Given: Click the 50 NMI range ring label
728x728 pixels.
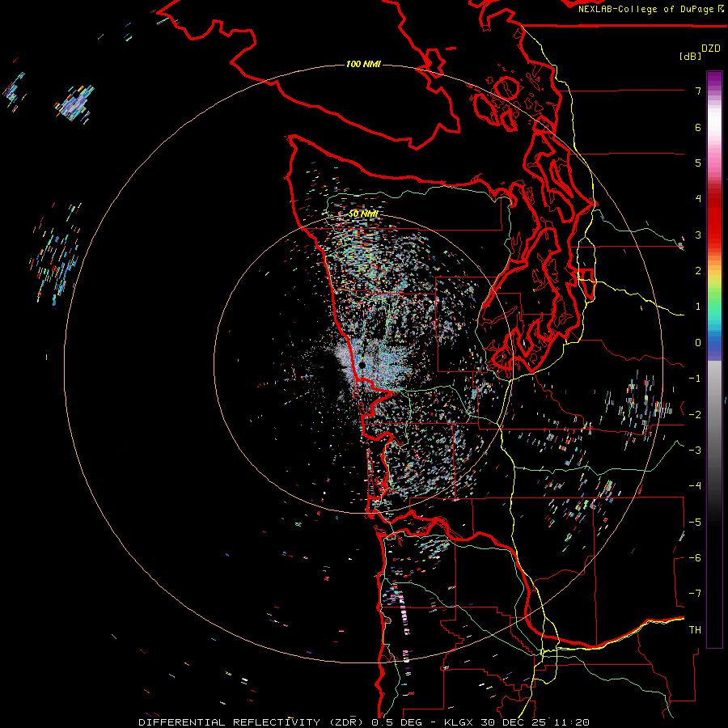Looking at the screenshot, I should (363, 214).
